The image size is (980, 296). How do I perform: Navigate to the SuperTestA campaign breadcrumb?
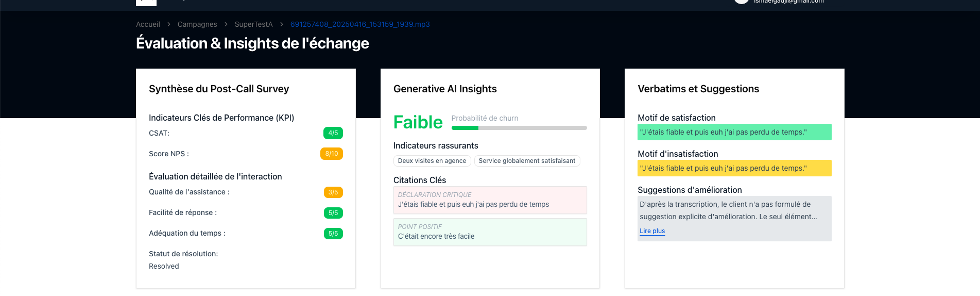[x=253, y=24]
